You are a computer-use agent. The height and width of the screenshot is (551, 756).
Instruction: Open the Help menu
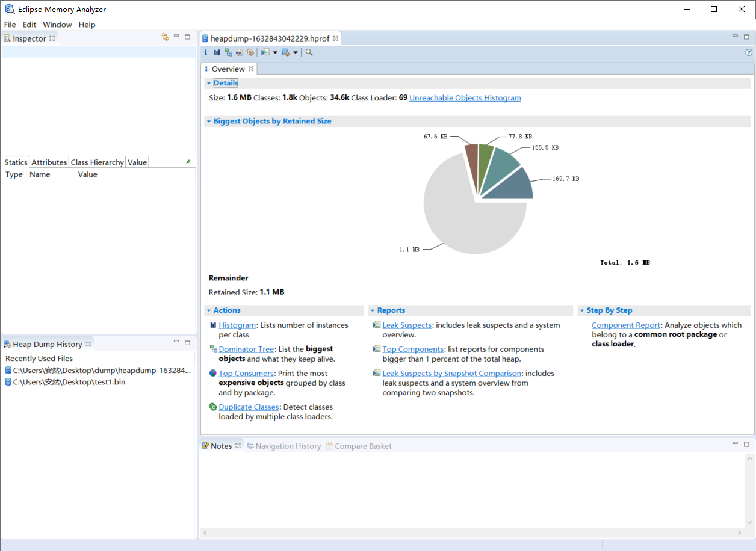[87, 25]
